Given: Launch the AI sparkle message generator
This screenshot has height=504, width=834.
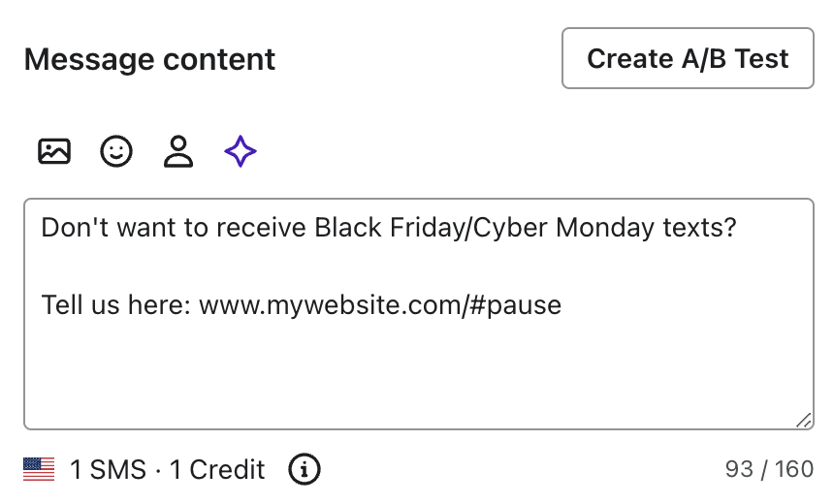Looking at the screenshot, I should click(x=241, y=151).
